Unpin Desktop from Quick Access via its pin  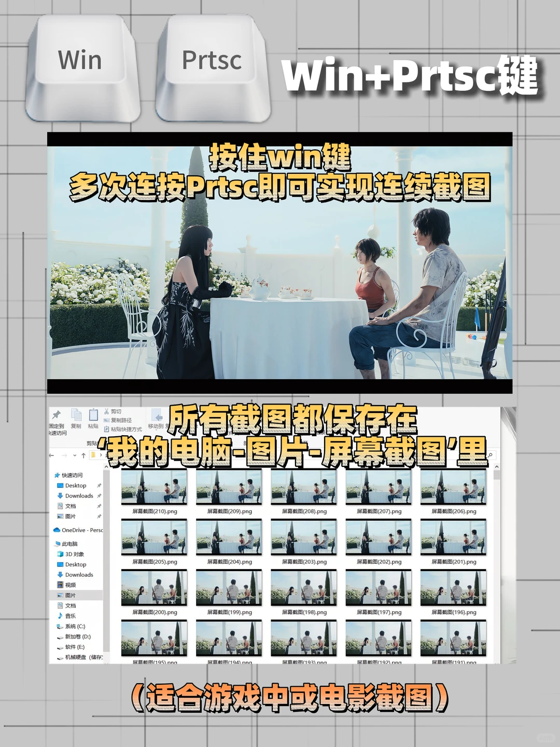click(x=99, y=486)
